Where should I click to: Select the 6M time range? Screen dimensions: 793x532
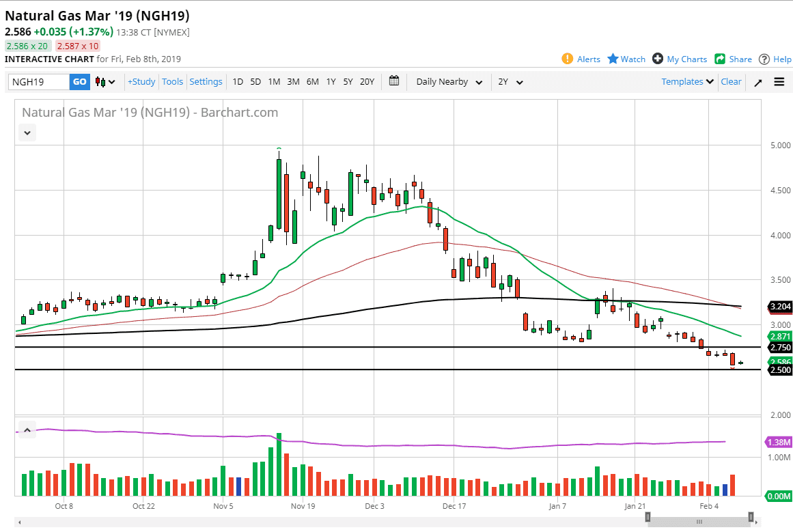(312, 82)
